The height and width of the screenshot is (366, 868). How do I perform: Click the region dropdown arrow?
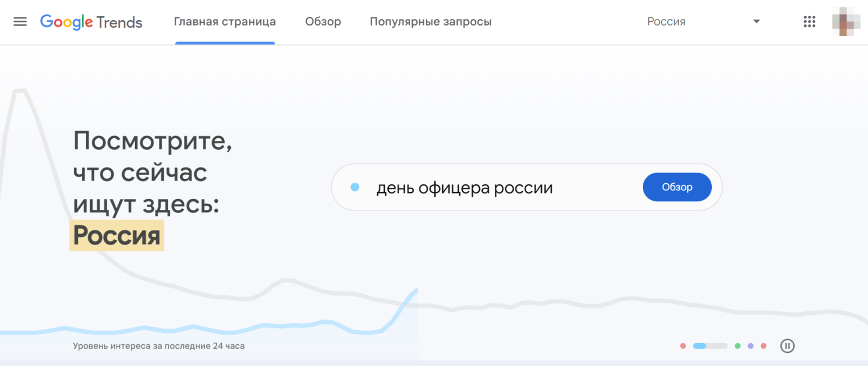(x=755, y=21)
